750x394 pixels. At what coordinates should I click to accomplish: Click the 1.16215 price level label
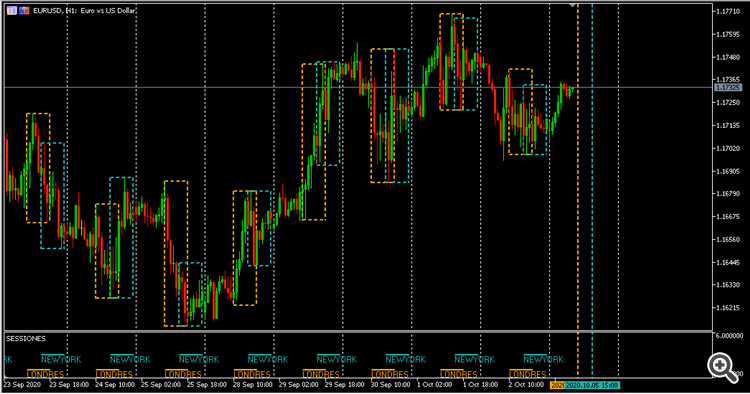pos(728,308)
